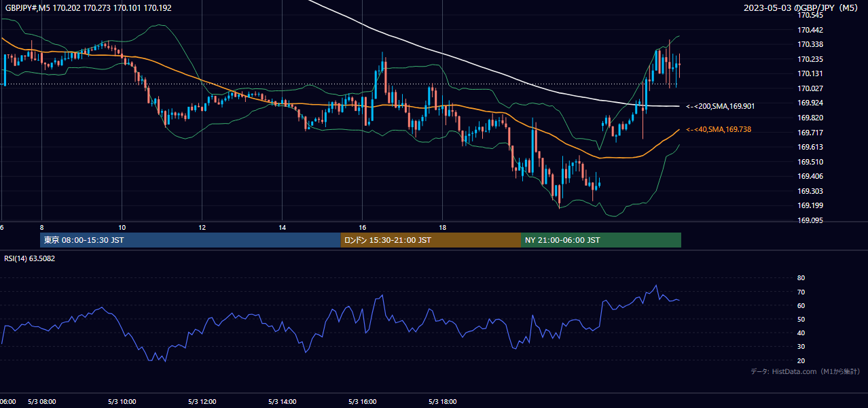Image resolution: width=868 pixels, height=408 pixels.
Task: Click price axis value 169.510
Action: tap(810, 162)
